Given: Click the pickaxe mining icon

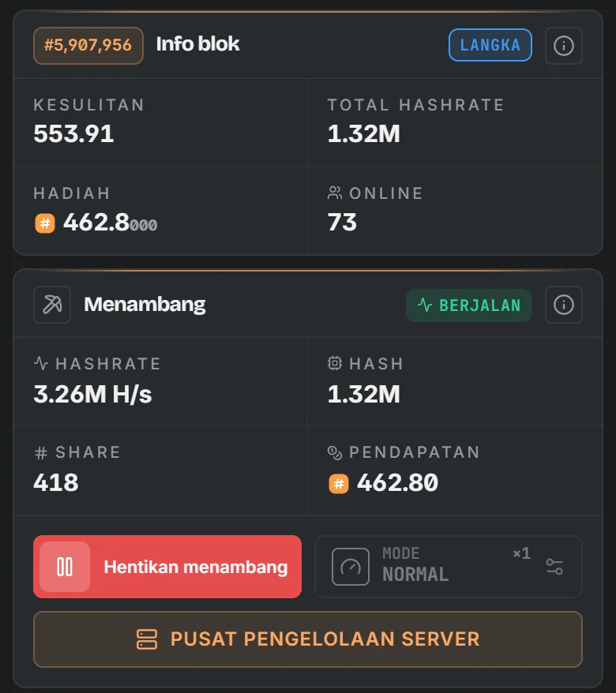Looking at the screenshot, I should tap(52, 305).
